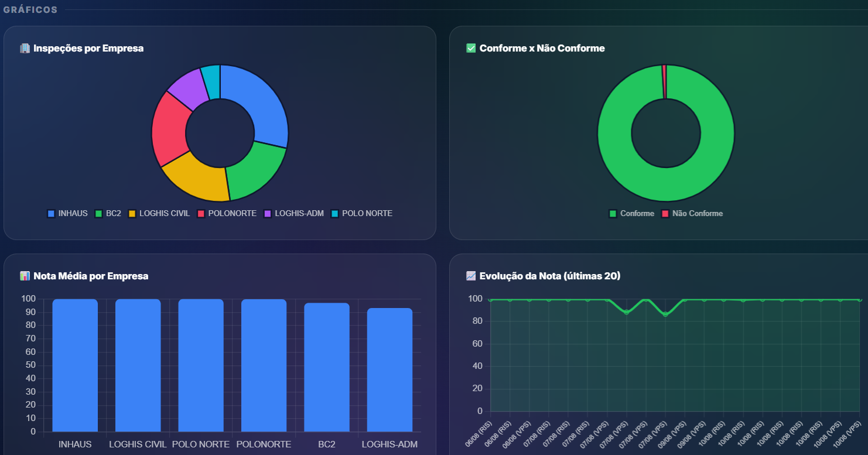Click the line chart emoji beside Evolução da Nota

(471, 276)
